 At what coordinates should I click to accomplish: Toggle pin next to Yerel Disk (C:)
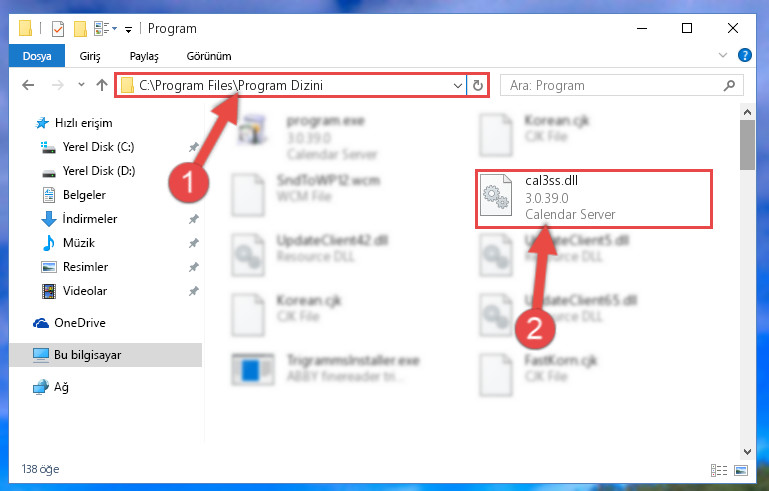pyautogui.click(x=194, y=147)
